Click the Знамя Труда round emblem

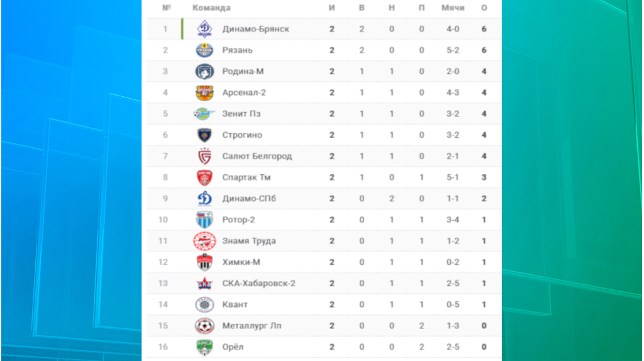point(204,241)
